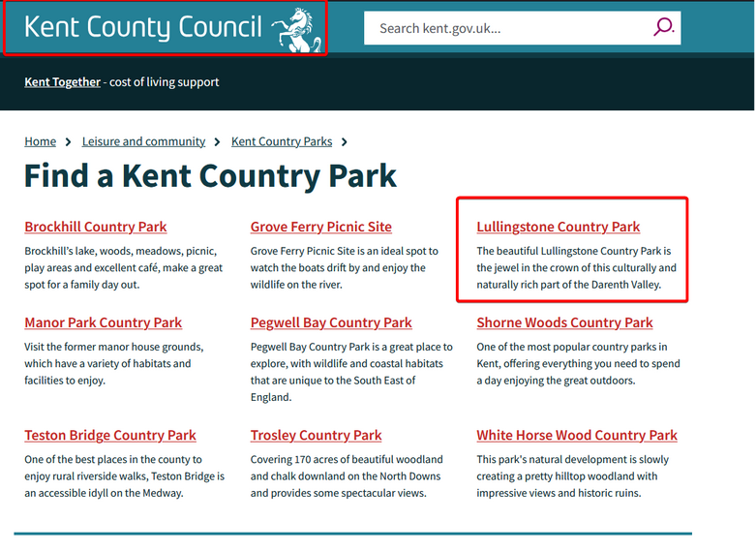Screen dimensions: 756x551
Task: Open Grove Ferry Picnic Site link
Action: pos(321,227)
